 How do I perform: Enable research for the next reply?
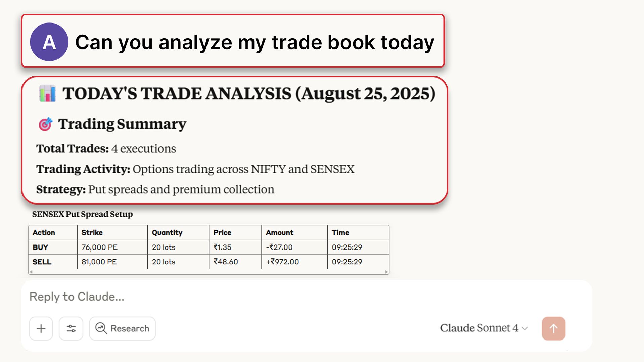[x=122, y=328]
